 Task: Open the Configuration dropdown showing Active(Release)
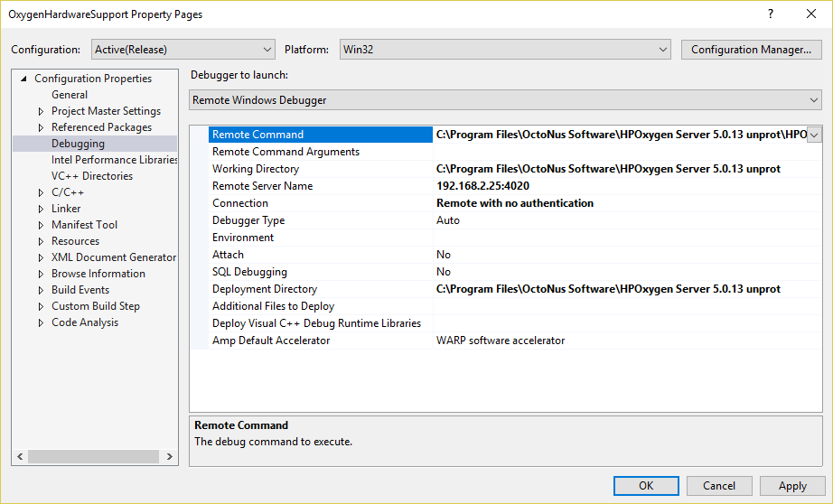click(x=183, y=50)
